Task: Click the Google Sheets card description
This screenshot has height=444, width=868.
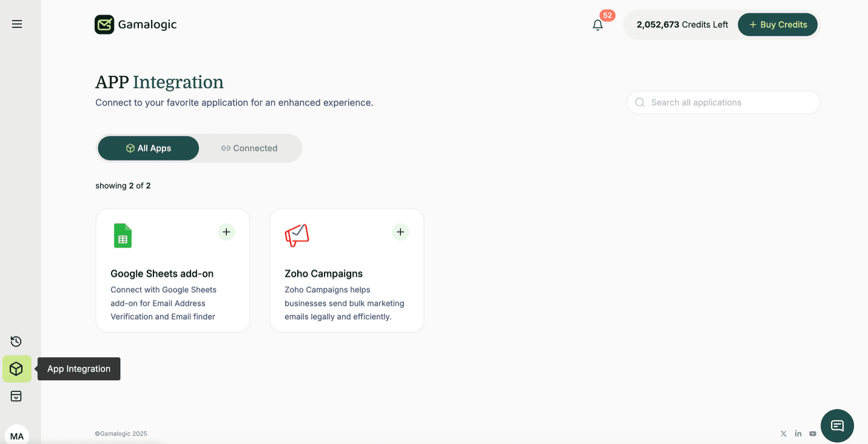Action: [163, 303]
